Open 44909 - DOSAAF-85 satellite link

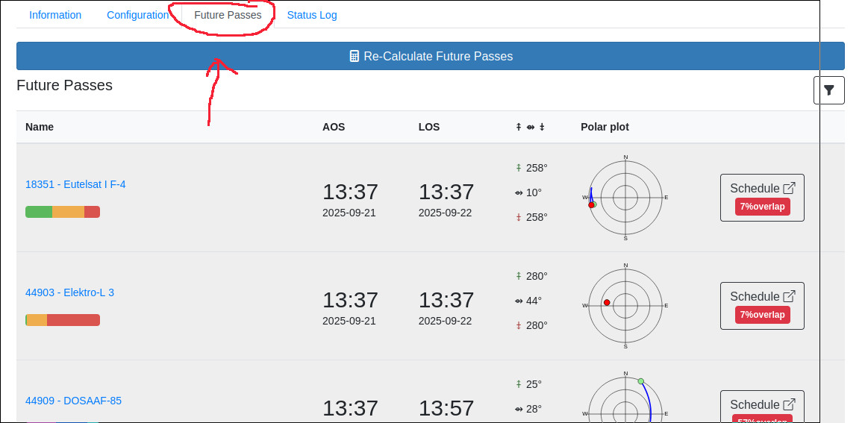coord(74,401)
